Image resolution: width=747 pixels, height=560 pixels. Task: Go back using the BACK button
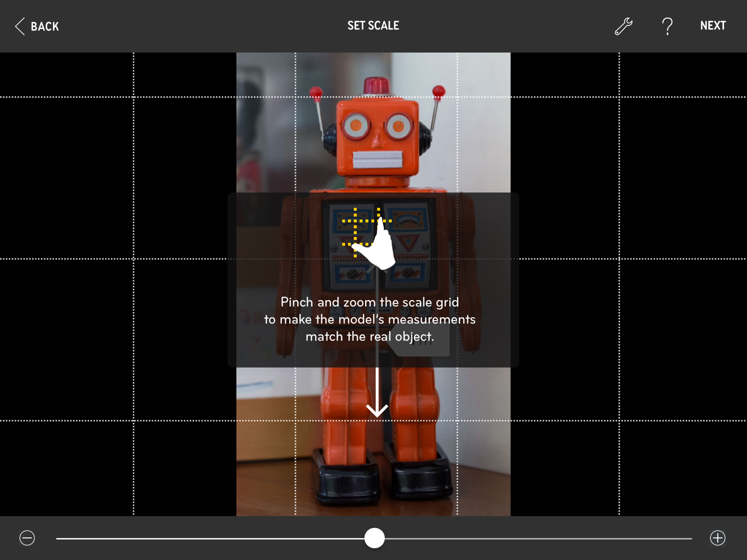click(37, 26)
